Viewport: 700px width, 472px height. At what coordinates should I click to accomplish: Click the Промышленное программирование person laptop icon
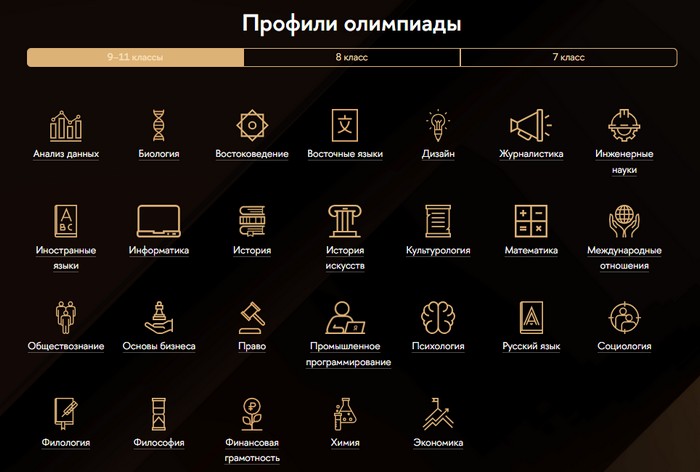coord(345,317)
